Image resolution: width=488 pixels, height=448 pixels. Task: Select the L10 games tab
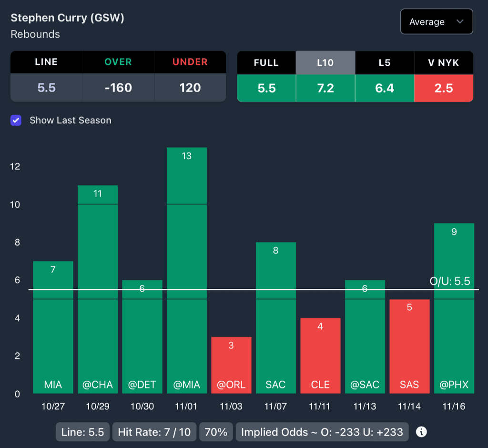(325, 62)
